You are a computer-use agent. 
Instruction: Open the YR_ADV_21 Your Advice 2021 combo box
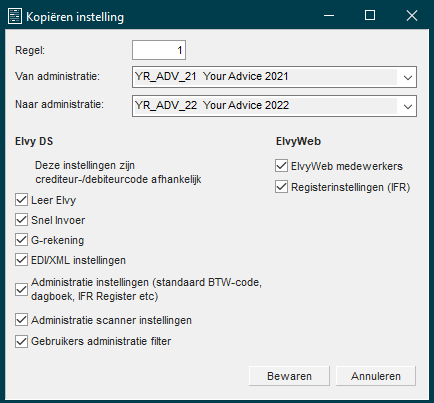pos(274,77)
